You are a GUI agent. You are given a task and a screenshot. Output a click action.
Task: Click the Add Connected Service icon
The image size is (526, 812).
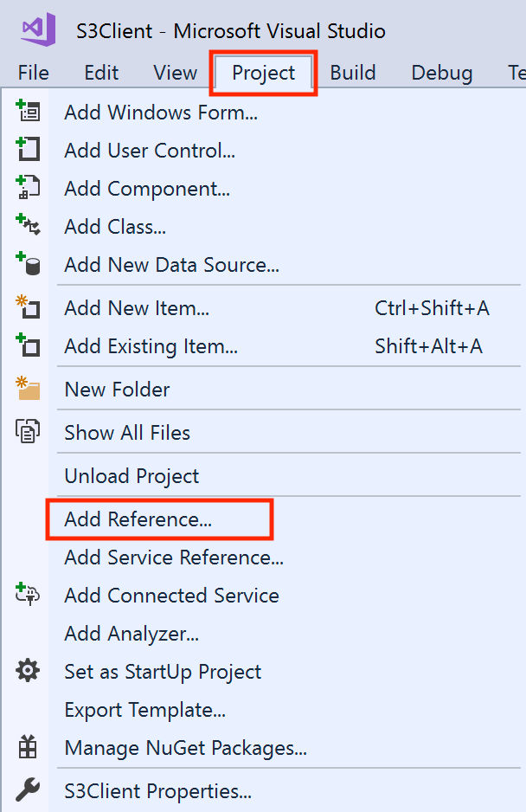[x=28, y=596]
